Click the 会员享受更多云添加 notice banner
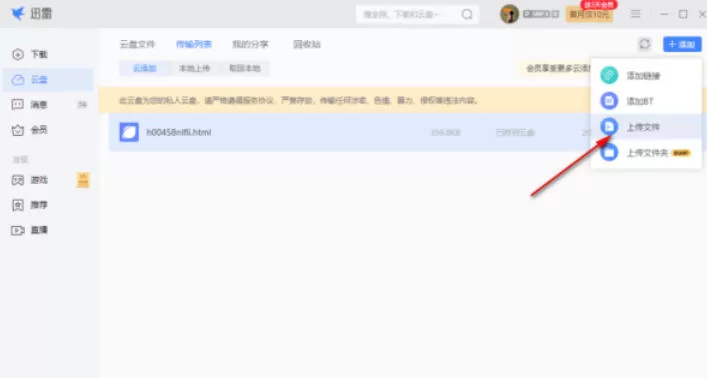This screenshot has width=707, height=378. pyautogui.click(x=557, y=69)
